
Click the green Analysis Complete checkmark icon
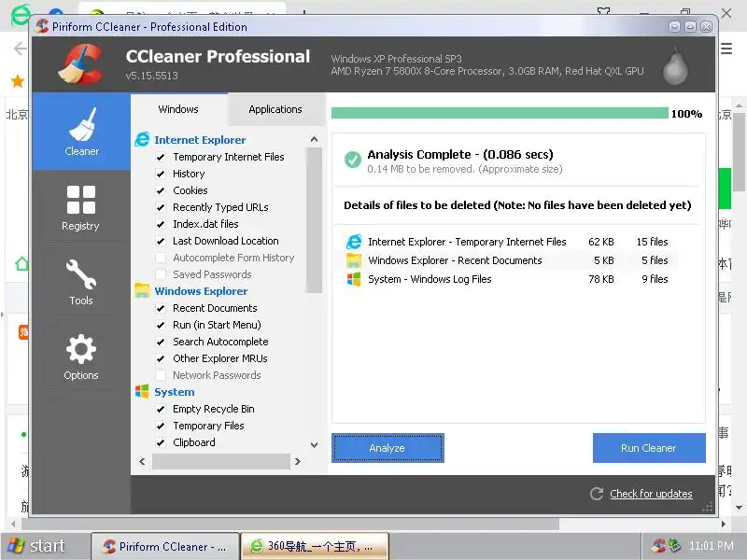[x=353, y=160]
